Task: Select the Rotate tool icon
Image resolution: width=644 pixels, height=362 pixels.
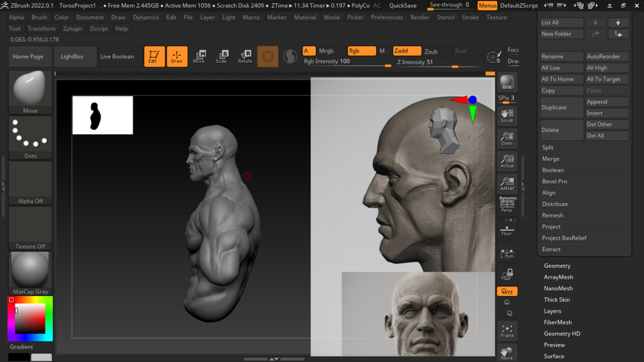Action: [245, 56]
